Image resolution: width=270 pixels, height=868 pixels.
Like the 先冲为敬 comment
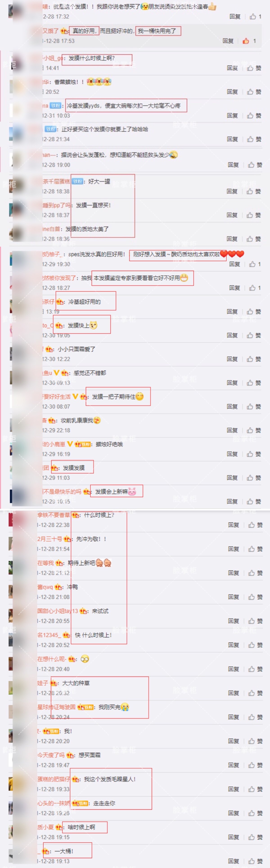[256, 549]
